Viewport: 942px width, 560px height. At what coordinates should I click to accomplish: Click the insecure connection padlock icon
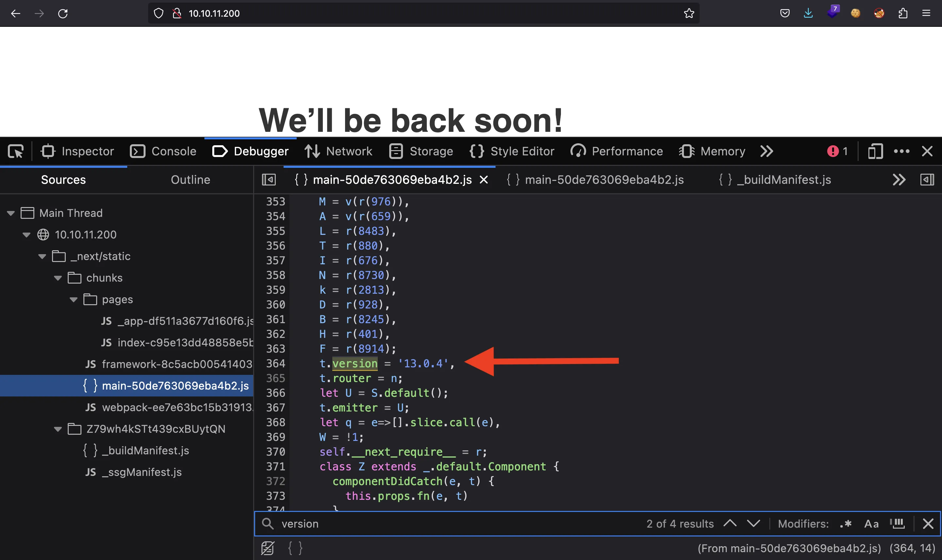177,14
